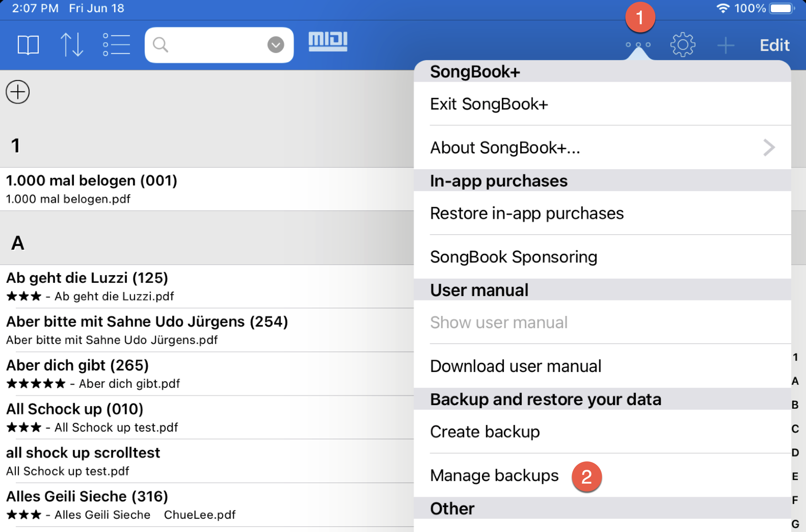Open the list view options icon
This screenshot has width=806, height=532.
point(116,45)
